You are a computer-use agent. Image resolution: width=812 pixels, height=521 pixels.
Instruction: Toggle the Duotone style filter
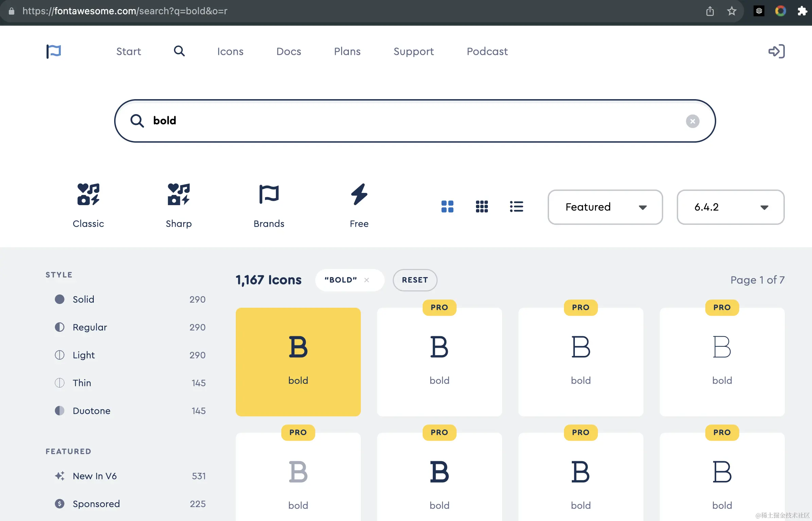pyautogui.click(x=91, y=411)
